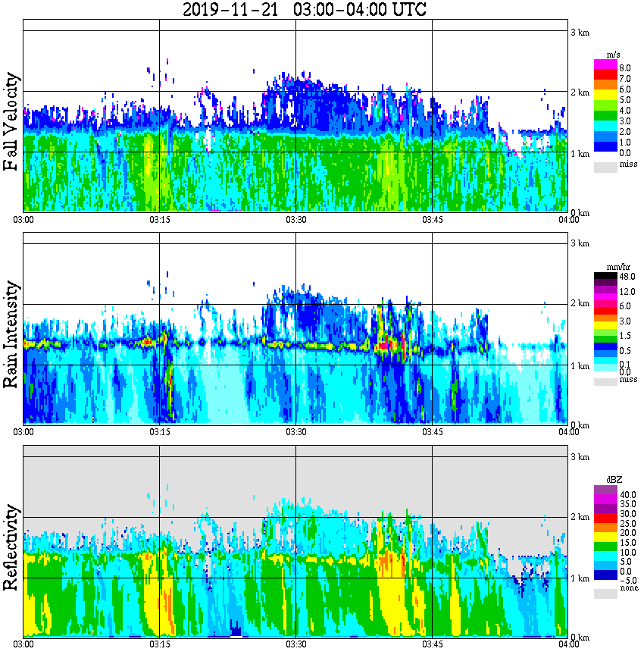Image resolution: width=644 pixels, height=658 pixels.
Task: Click the "Reflectivity" vertical axis label
Action: [x=11, y=547]
